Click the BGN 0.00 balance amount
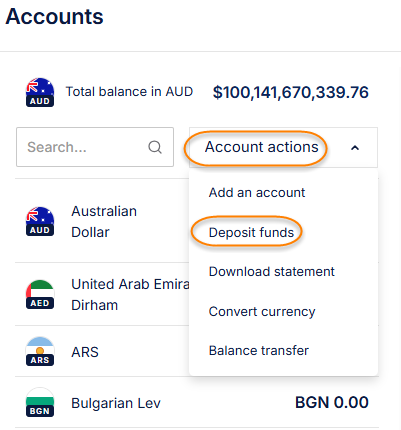Viewport: 401px width, 430px height. 332,402
